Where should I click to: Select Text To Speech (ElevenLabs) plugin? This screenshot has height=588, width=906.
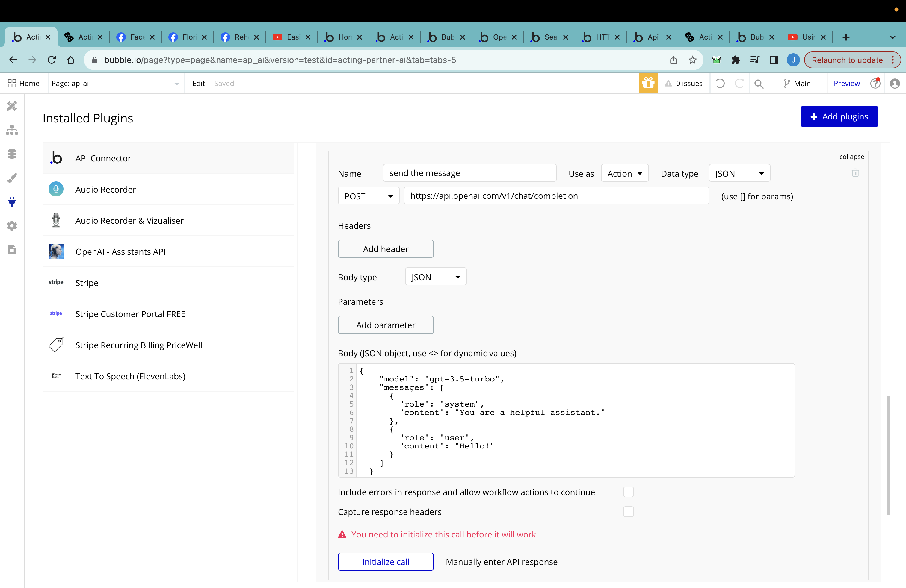[x=168, y=376]
